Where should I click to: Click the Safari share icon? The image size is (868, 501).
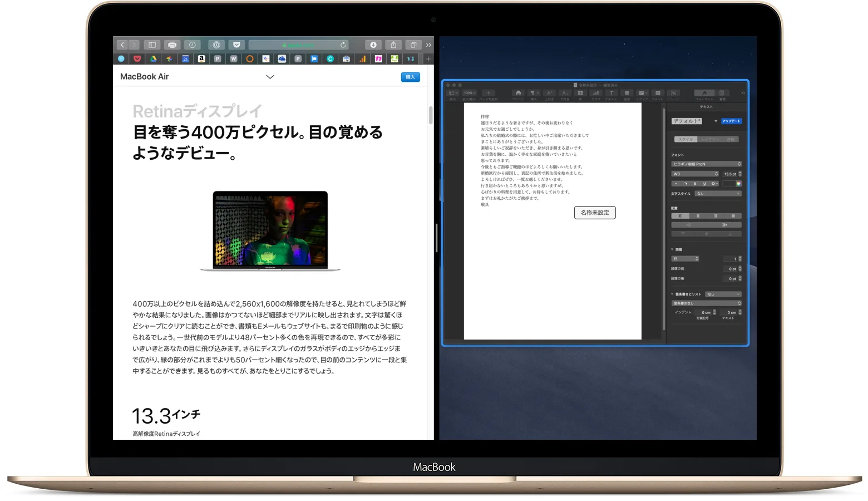[393, 45]
